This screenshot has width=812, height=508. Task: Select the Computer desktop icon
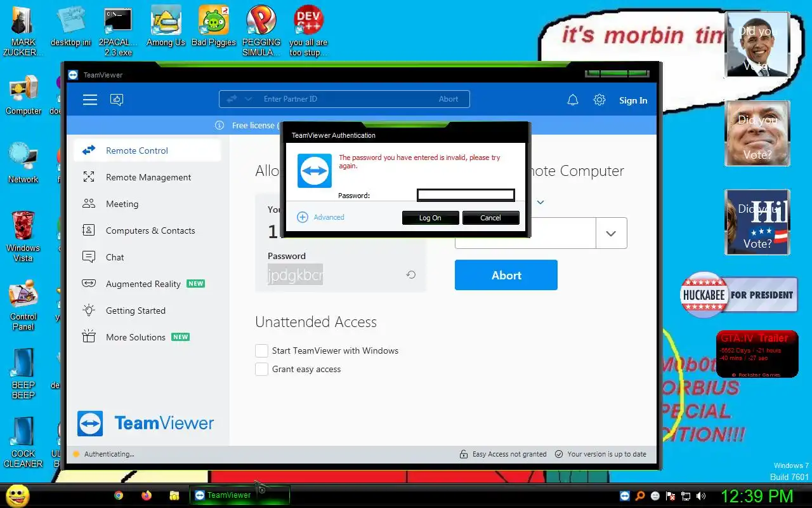(23, 95)
